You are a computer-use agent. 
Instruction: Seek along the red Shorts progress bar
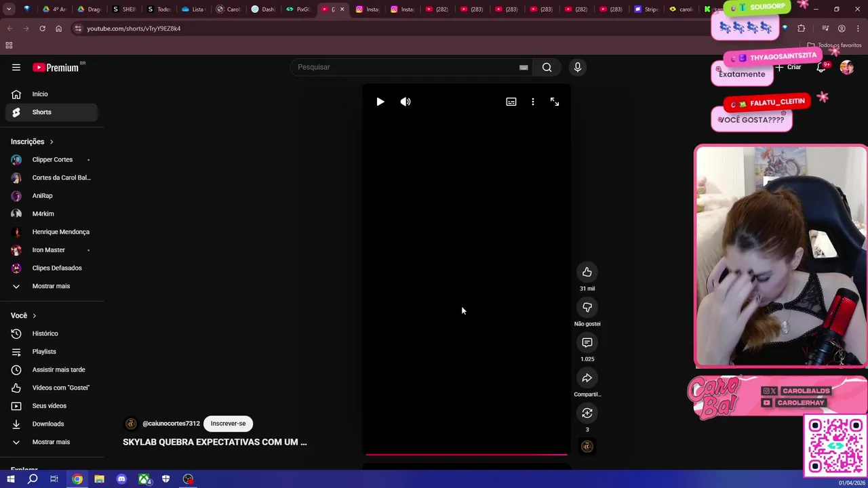pos(467,455)
